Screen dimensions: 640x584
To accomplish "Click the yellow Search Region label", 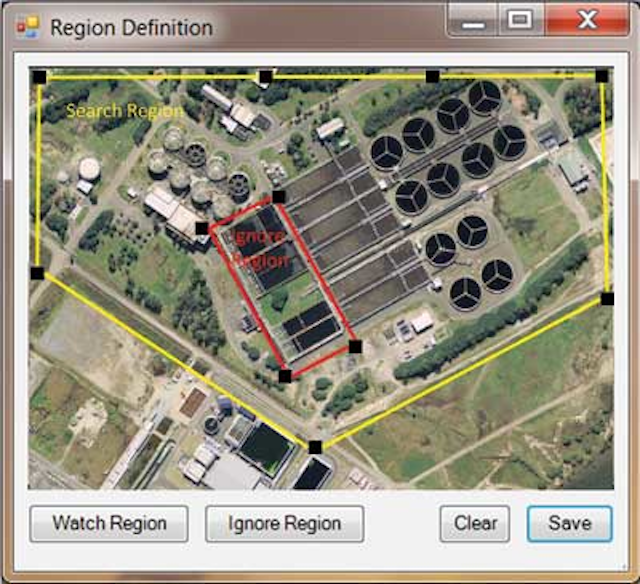I will [124, 111].
